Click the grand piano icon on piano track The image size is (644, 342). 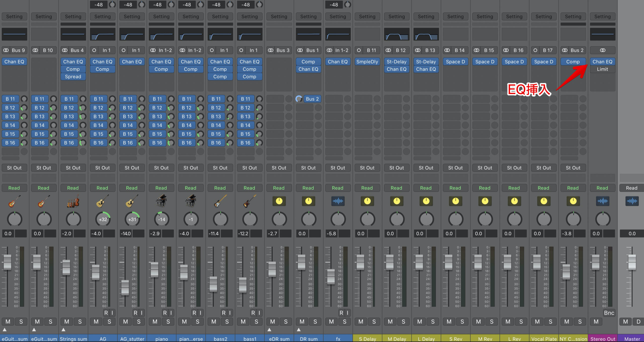tap(161, 201)
